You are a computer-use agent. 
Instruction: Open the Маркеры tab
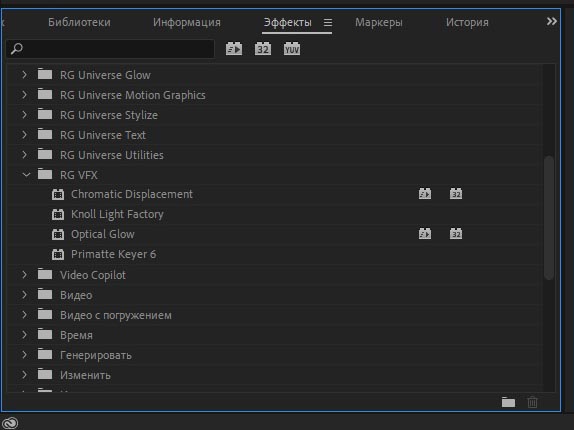pos(379,22)
